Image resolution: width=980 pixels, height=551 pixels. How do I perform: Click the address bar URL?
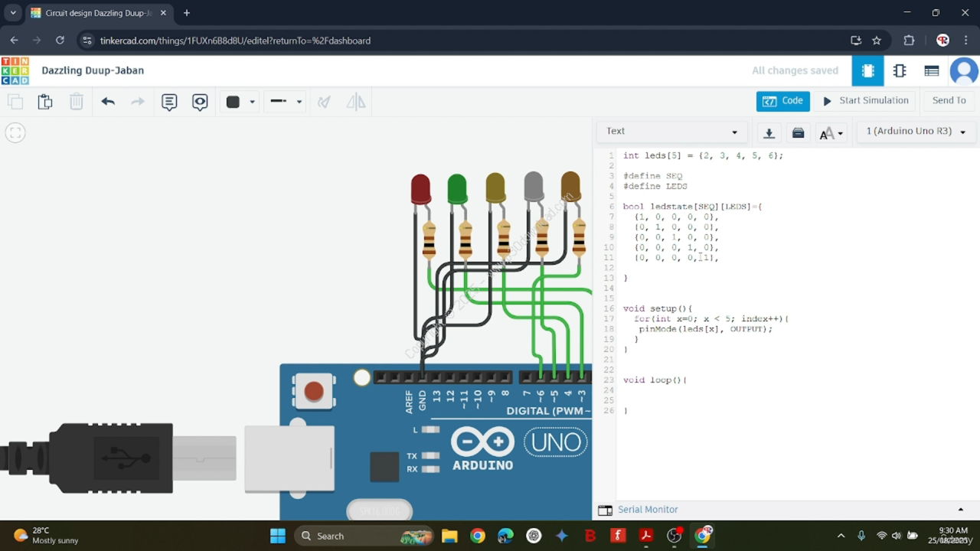tap(235, 41)
